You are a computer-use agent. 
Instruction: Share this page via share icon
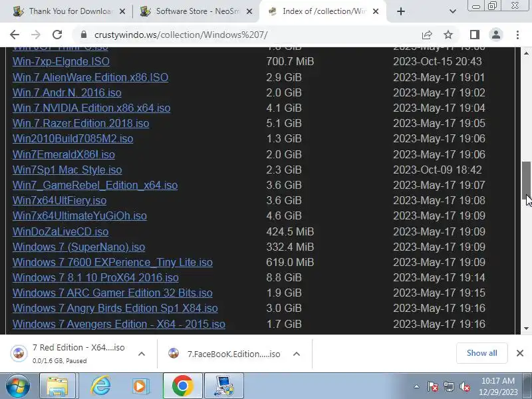coord(427,35)
